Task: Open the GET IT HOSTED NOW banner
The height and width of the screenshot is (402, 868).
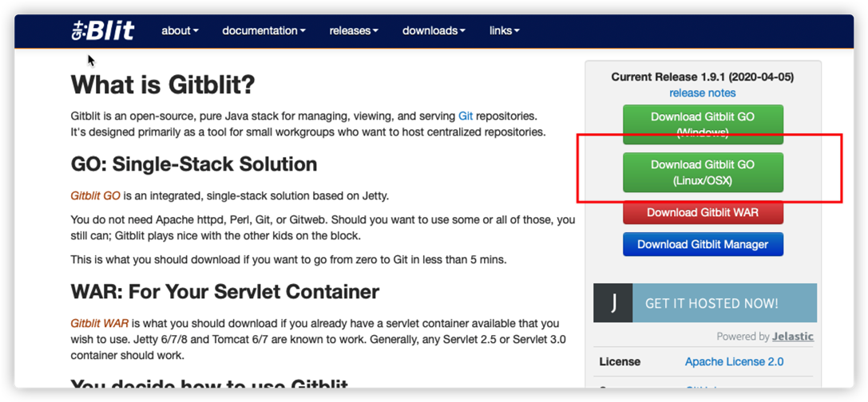Action: coord(705,303)
